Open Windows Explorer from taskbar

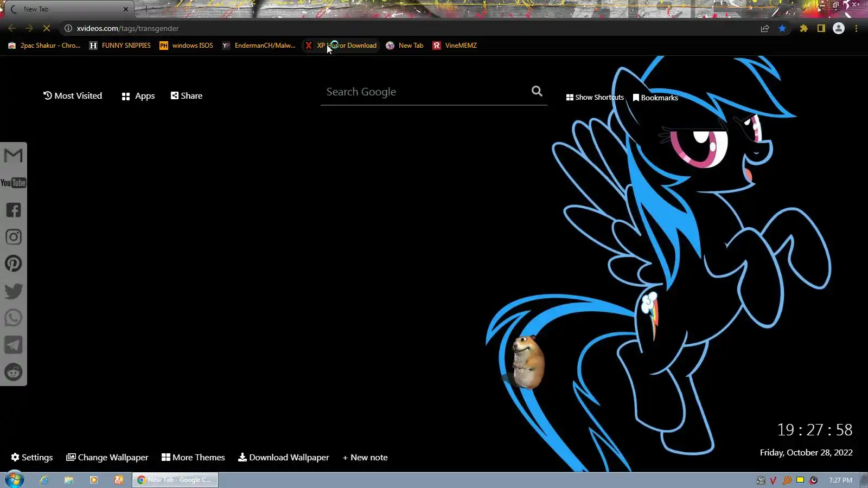pyautogui.click(x=69, y=480)
